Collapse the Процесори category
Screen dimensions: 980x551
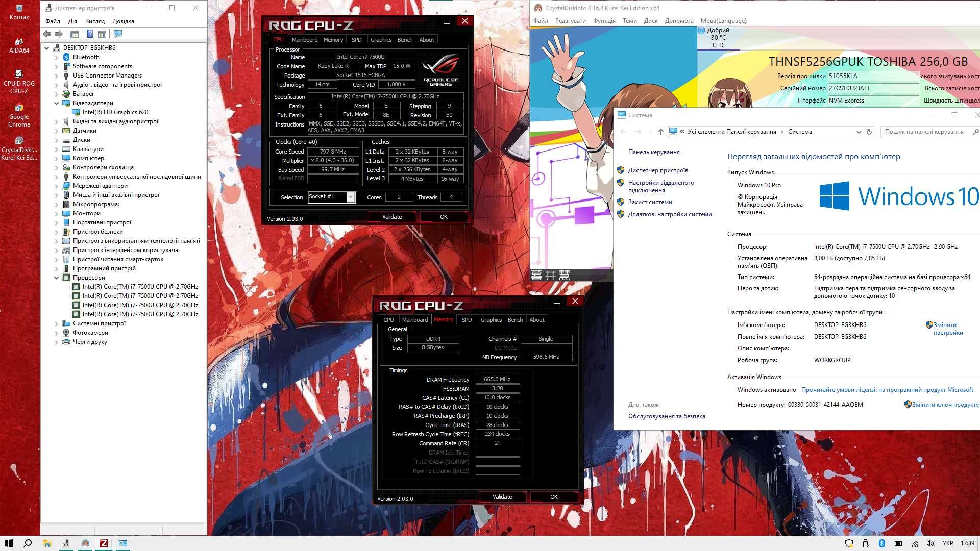[x=57, y=278]
